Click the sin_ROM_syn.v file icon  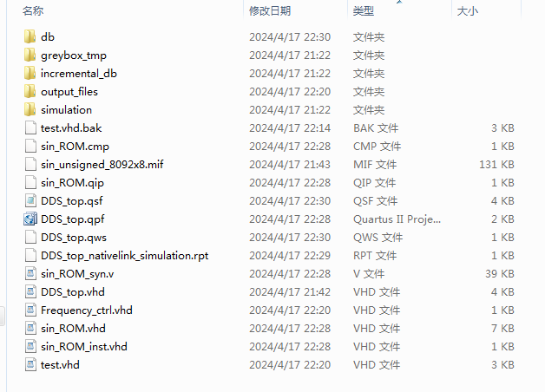[x=30, y=273]
